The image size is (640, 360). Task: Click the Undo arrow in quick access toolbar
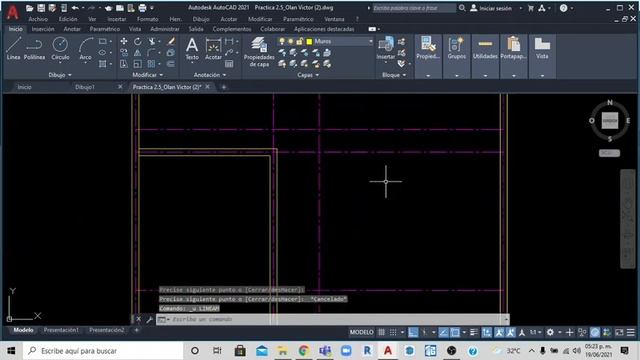(75, 8)
